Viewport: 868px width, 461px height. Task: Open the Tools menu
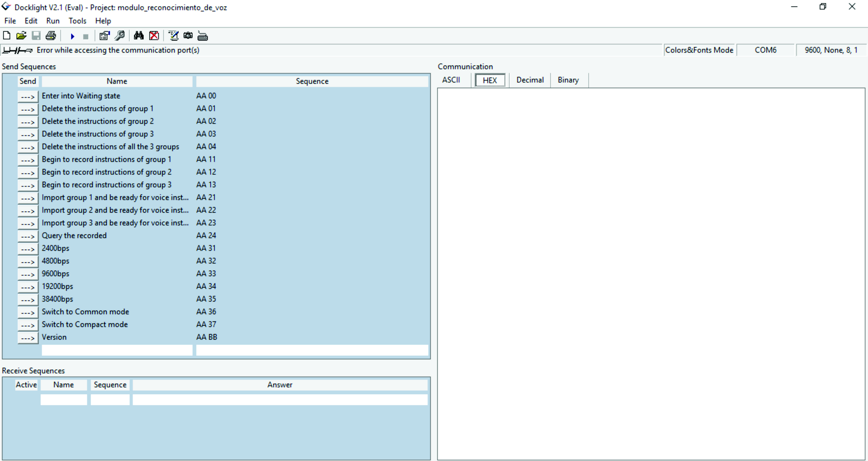[x=77, y=21]
